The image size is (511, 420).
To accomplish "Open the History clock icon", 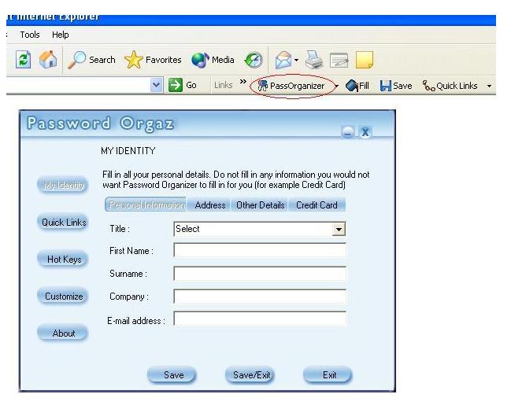I will tap(254, 60).
